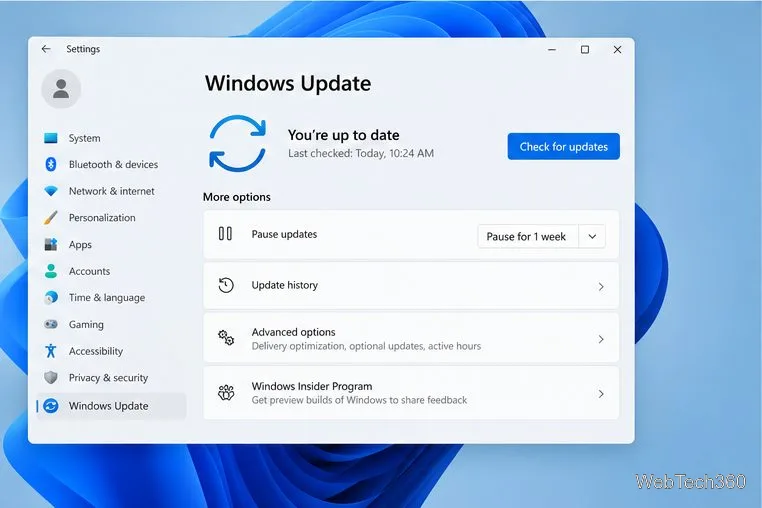Open the Apps section
The width and height of the screenshot is (762, 508).
pos(80,245)
